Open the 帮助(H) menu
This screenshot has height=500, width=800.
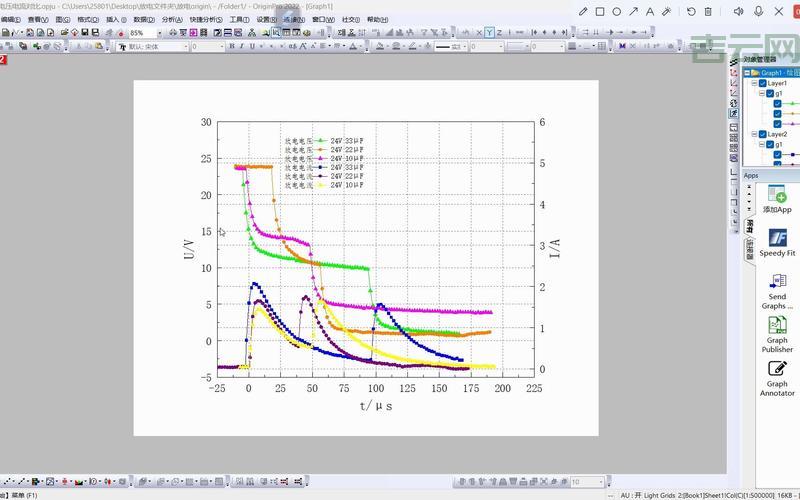click(x=377, y=19)
